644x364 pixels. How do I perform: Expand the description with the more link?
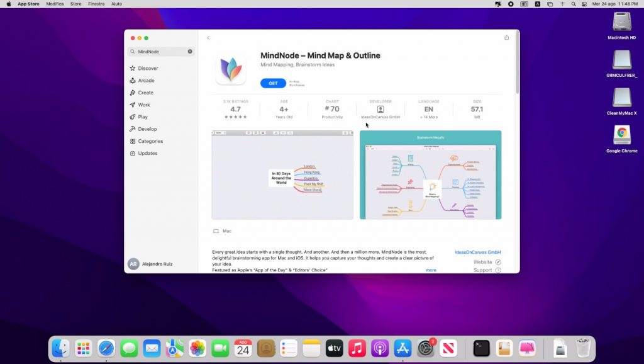point(431,270)
